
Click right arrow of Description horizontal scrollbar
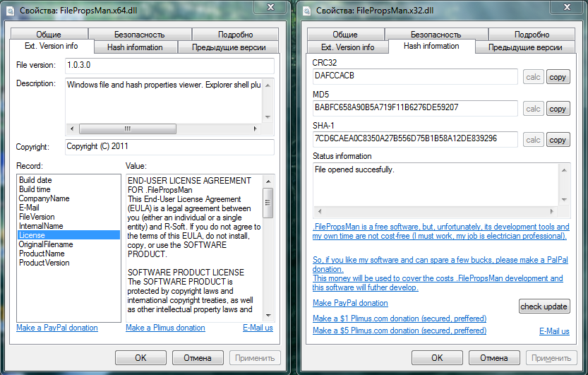tap(256, 129)
